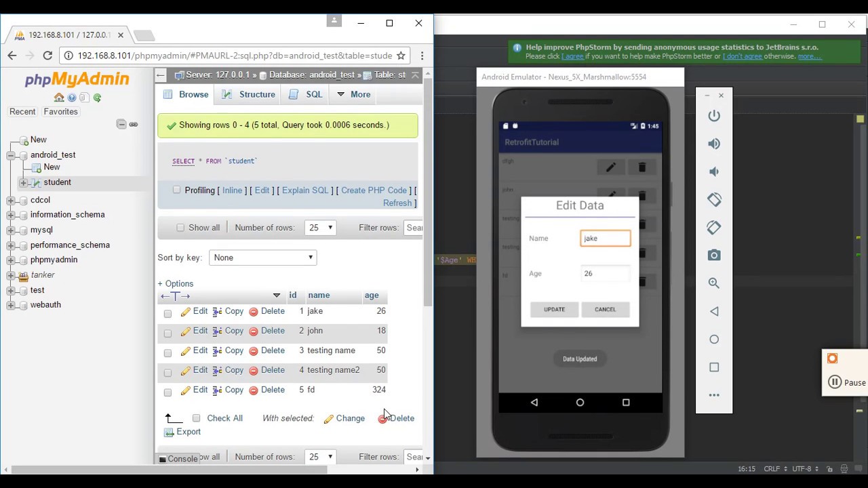Tap Android back button on phone screen
The image size is (868, 488).
pos(534,402)
